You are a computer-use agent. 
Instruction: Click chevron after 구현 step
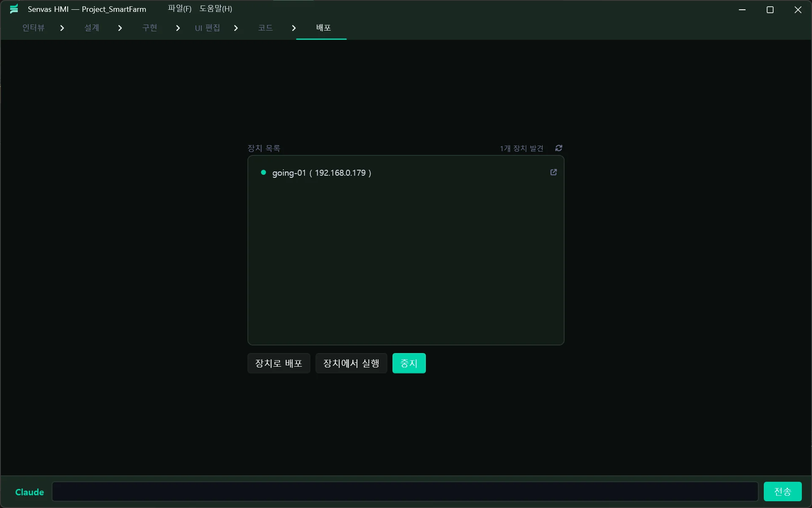coord(178,28)
